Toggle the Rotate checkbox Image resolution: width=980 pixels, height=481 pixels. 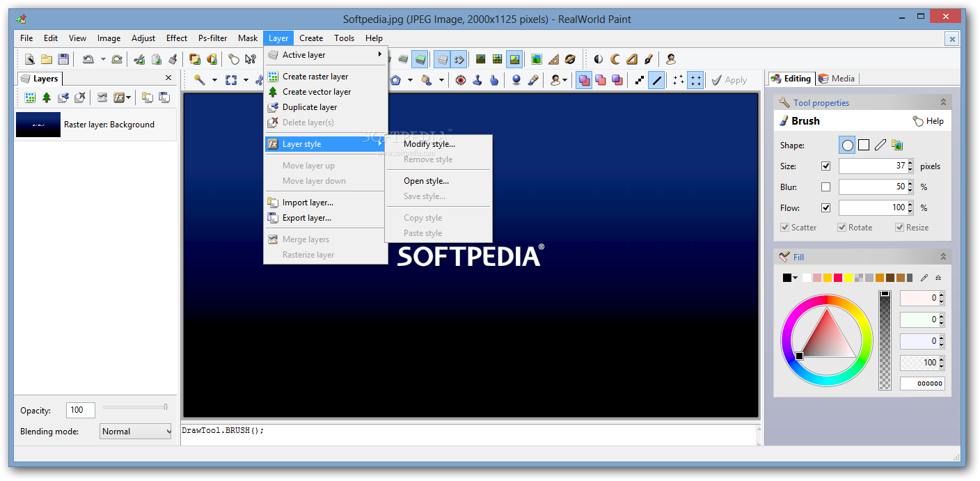click(842, 228)
